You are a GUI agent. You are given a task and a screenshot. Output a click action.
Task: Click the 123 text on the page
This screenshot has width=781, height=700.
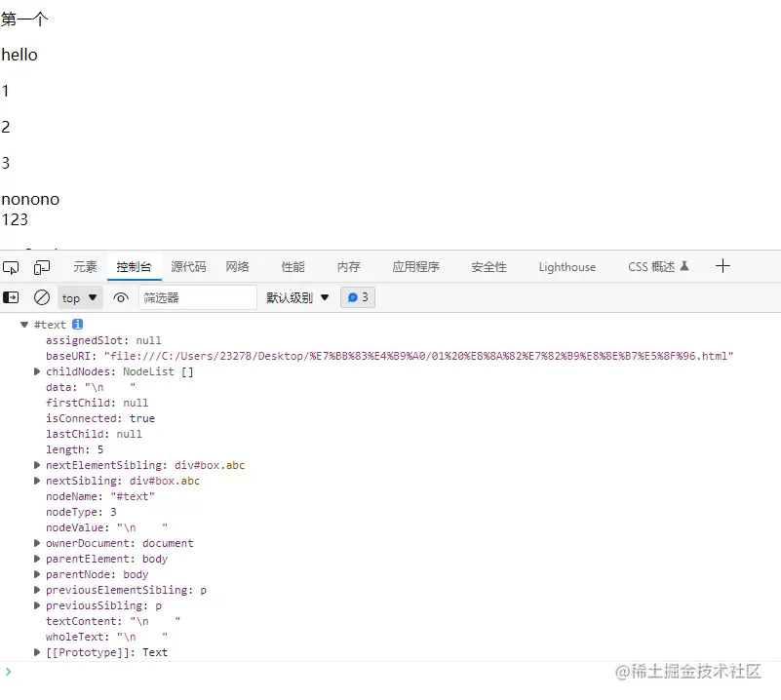tap(15, 219)
